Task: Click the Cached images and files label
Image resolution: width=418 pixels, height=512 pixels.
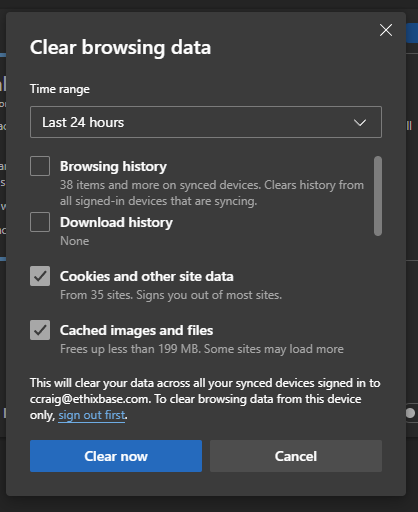Action: coord(136,330)
